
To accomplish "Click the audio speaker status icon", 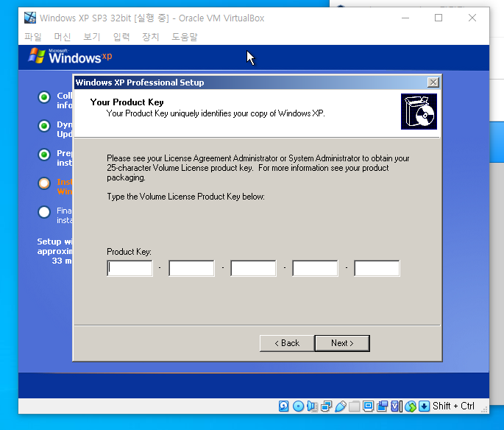I will point(312,406).
